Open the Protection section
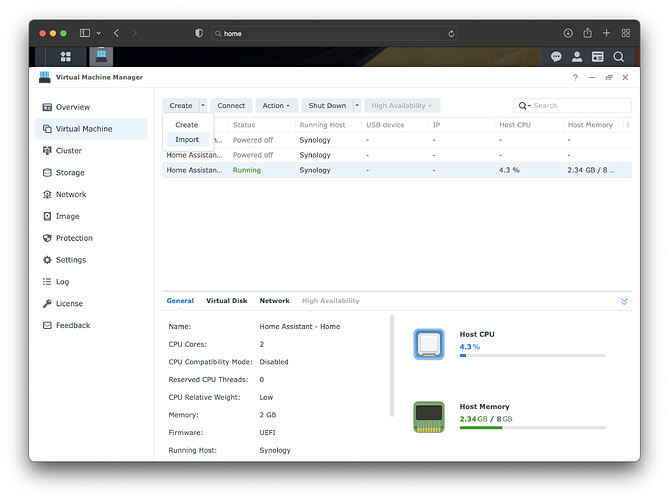Screen dimensions: 669x500 coord(91,238)
